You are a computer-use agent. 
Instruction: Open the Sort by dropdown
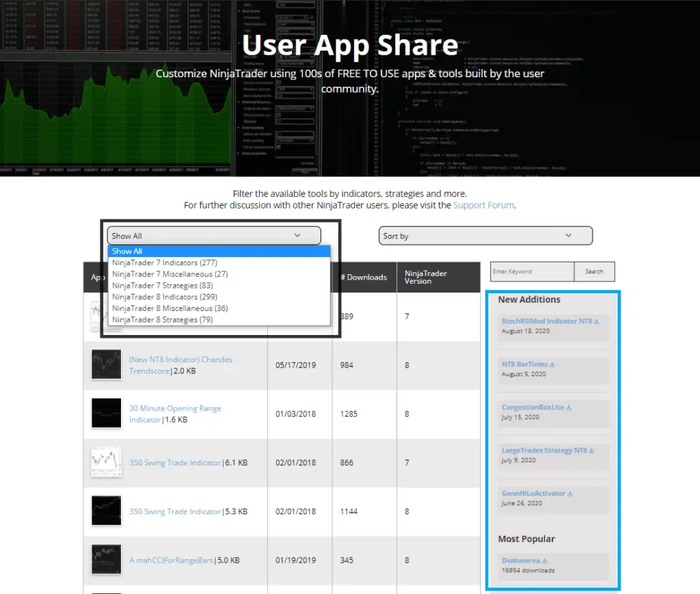pyautogui.click(x=486, y=236)
